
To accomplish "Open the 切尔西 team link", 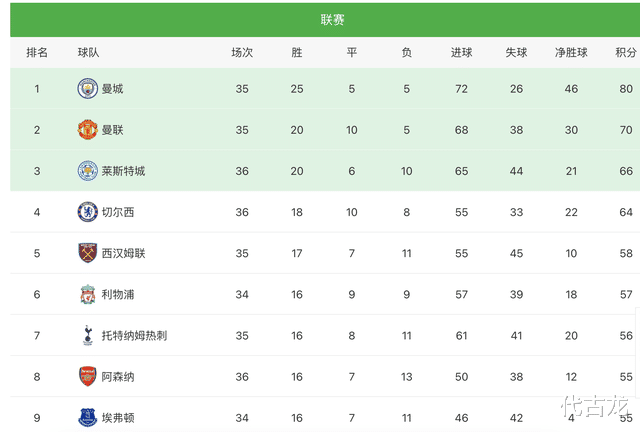I will pos(117,212).
